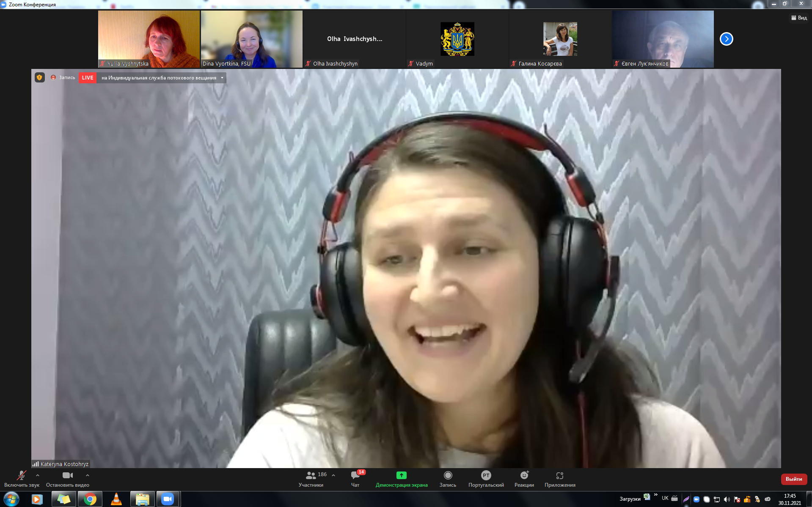Open the Participants (Участники) icon

[311, 476]
